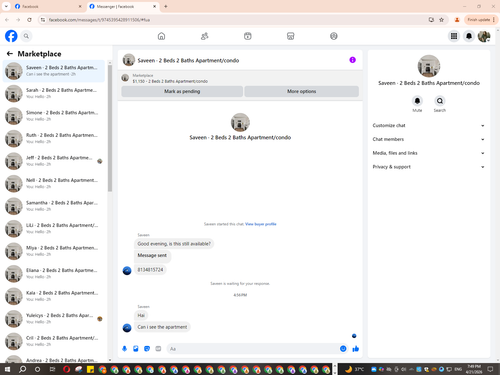Go to the Home feed icon

(x=161, y=36)
